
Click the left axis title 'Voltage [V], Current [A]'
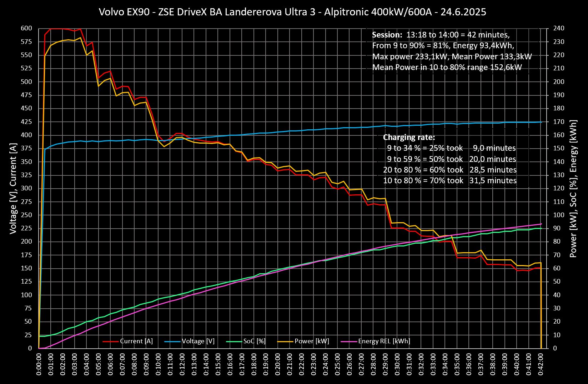pyautogui.click(x=13, y=188)
